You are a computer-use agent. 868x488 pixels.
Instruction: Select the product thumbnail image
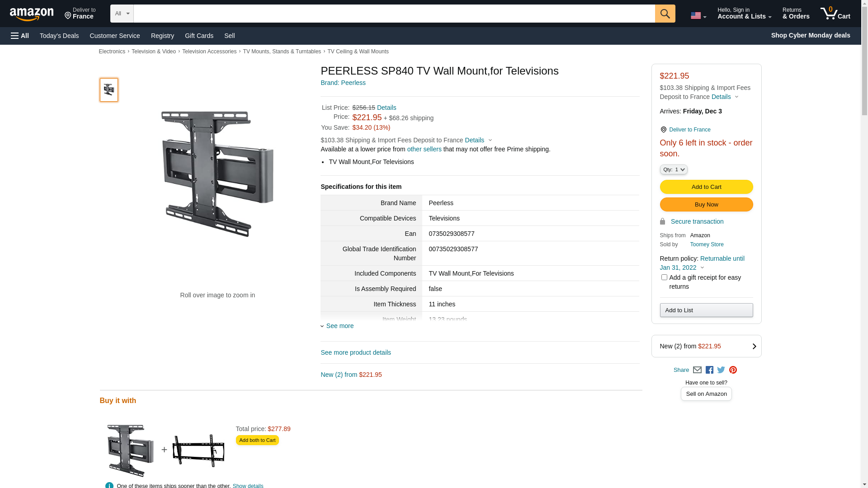[x=108, y=90]
